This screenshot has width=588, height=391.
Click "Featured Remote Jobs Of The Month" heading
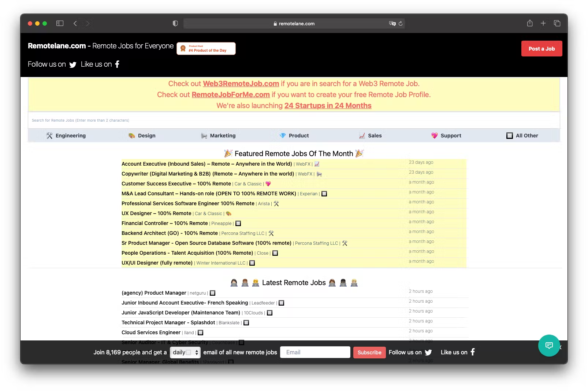(294, 154)
